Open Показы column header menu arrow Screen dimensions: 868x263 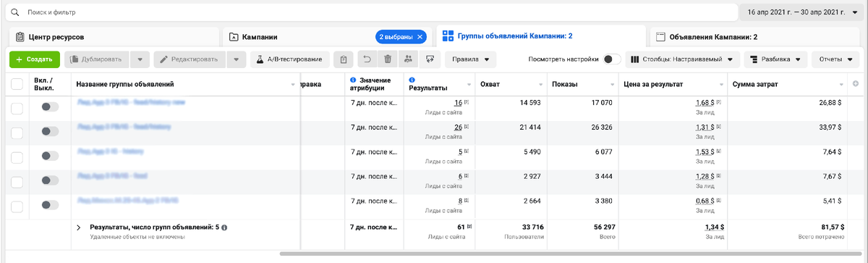click(613, 85)
